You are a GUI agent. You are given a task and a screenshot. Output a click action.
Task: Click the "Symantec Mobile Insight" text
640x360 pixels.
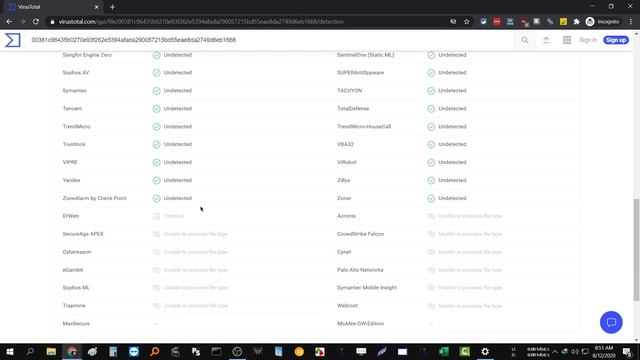[x=367, y=288]
